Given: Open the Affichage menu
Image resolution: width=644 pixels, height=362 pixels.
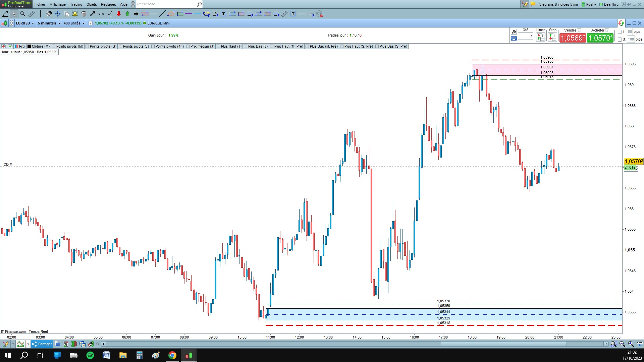Looking at the screenshot, I should point(58,4).
